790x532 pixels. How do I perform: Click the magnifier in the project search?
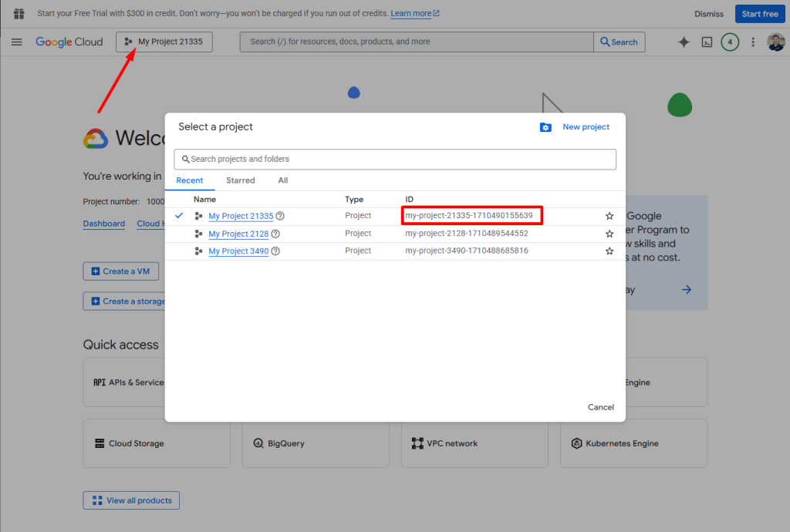coord(185,159)
